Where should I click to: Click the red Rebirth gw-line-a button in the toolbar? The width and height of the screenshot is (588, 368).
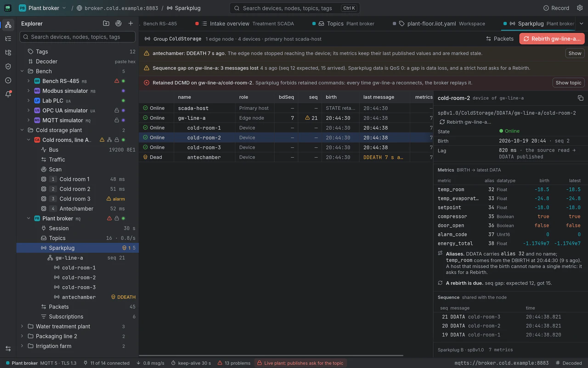pos(552,39)
